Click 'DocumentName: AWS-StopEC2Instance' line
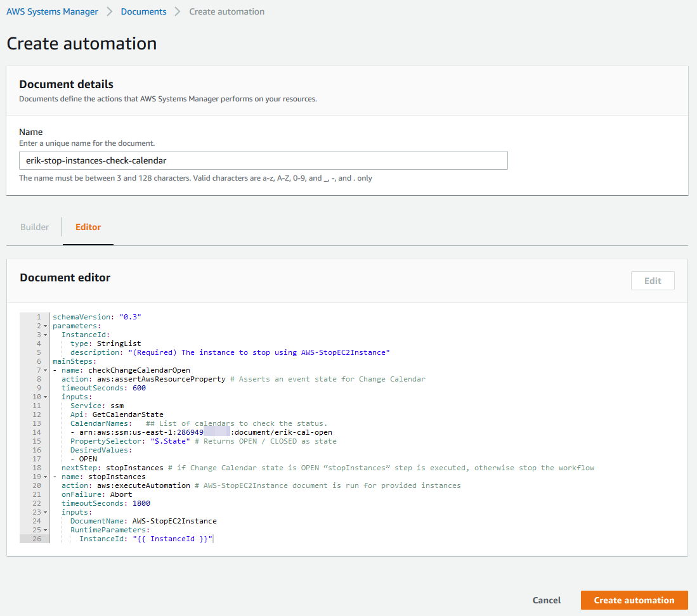 pos(143,521)
